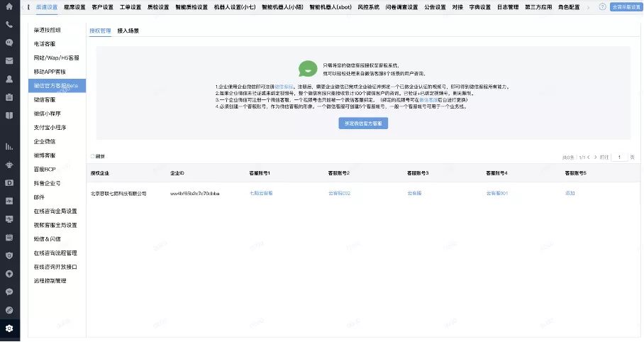The width and height of the screenshot is (644, 342).
Task: Open the home icon in dark sidebar
Action: coord(9,6)
